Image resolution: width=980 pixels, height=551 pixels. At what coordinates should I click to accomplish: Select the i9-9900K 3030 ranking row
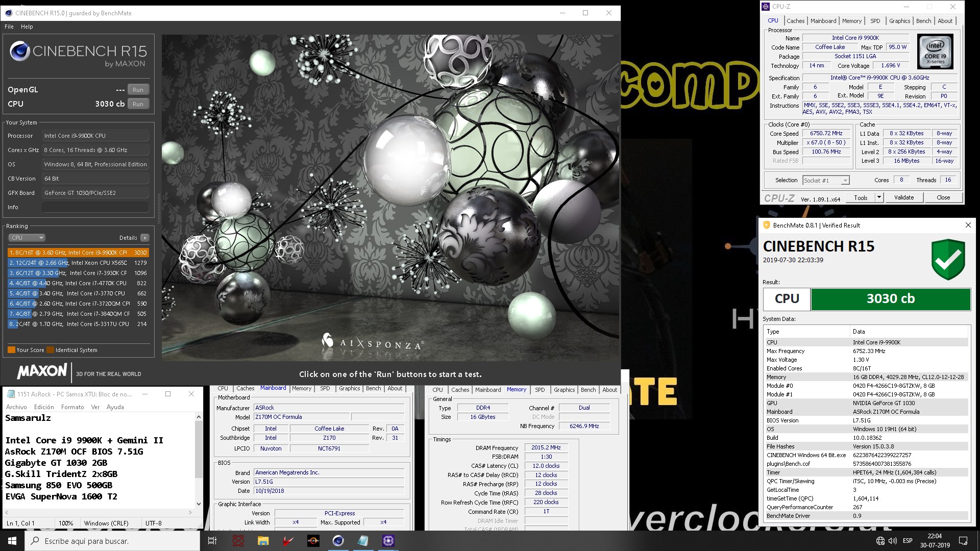(78, 253)
